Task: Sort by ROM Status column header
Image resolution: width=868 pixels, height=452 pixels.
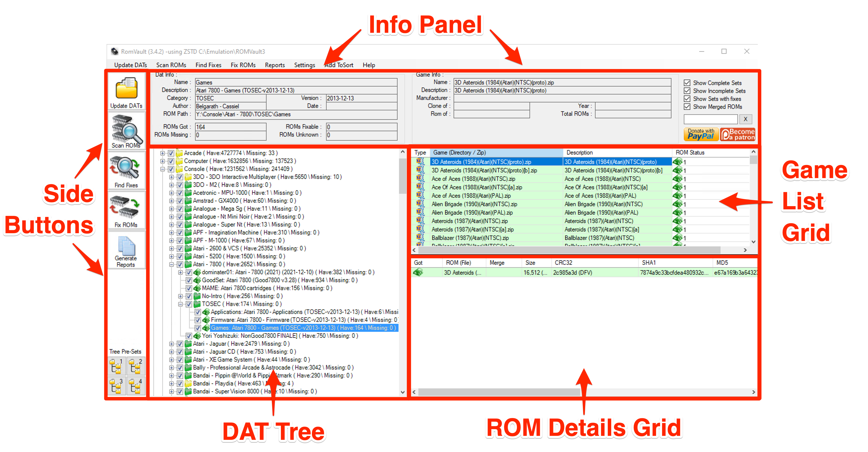Action: (x=711, y=152)
